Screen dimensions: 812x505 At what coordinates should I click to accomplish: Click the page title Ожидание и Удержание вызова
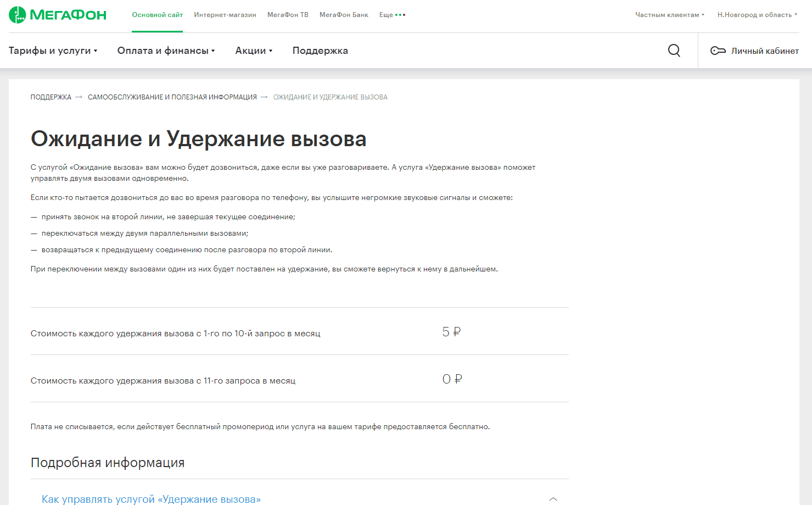[x=198, y=138]
